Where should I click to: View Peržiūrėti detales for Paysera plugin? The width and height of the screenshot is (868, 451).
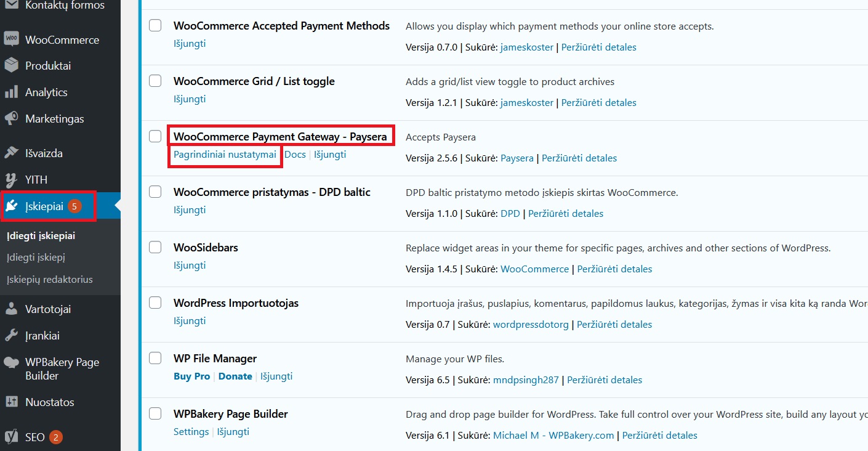pyautogui.click(x=579, y=158)
